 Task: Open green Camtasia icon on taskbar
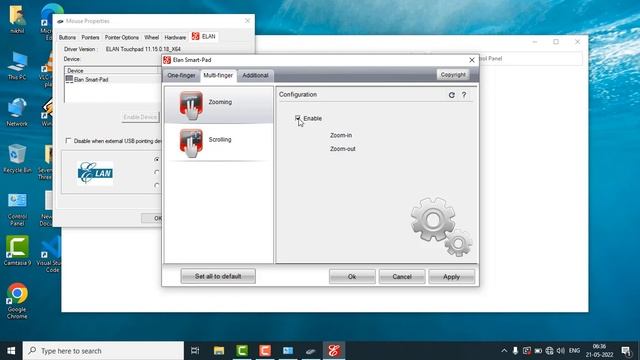click(242, 351)
